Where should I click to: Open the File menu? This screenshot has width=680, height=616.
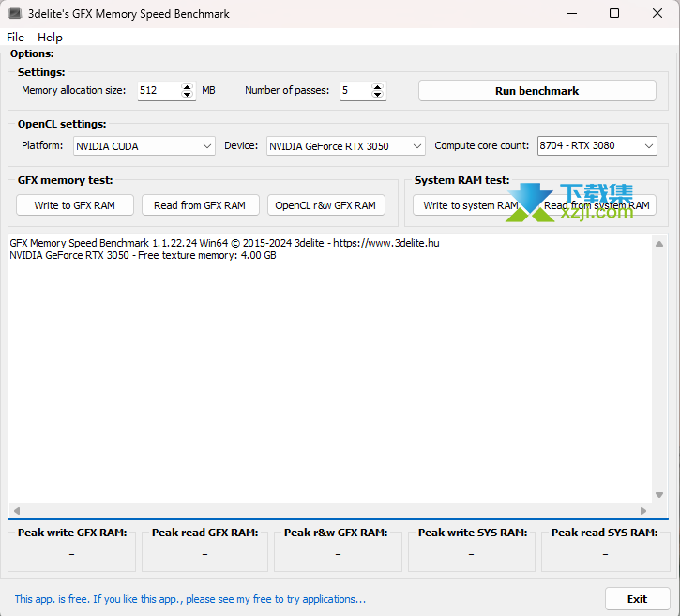(x=16, y=38)
